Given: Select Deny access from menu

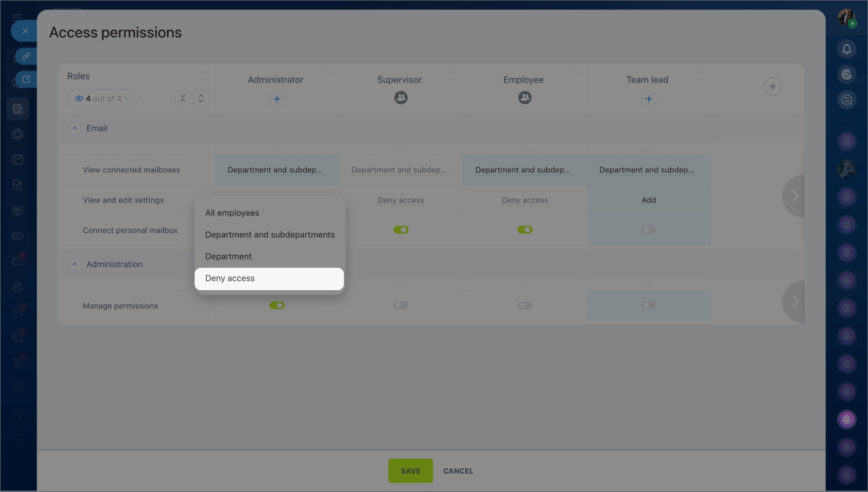Looking at the screenshot, I should 230,279.
